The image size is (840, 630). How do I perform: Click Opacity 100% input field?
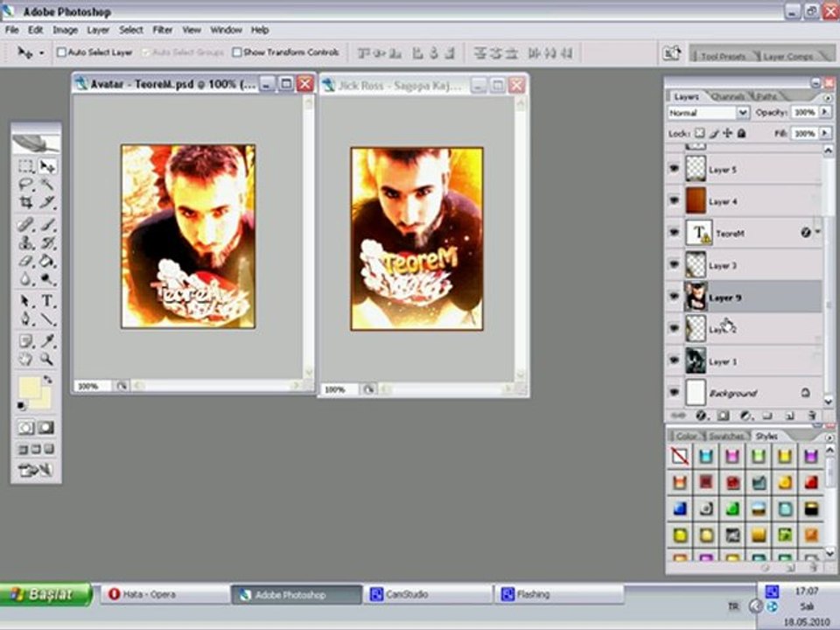805,112
